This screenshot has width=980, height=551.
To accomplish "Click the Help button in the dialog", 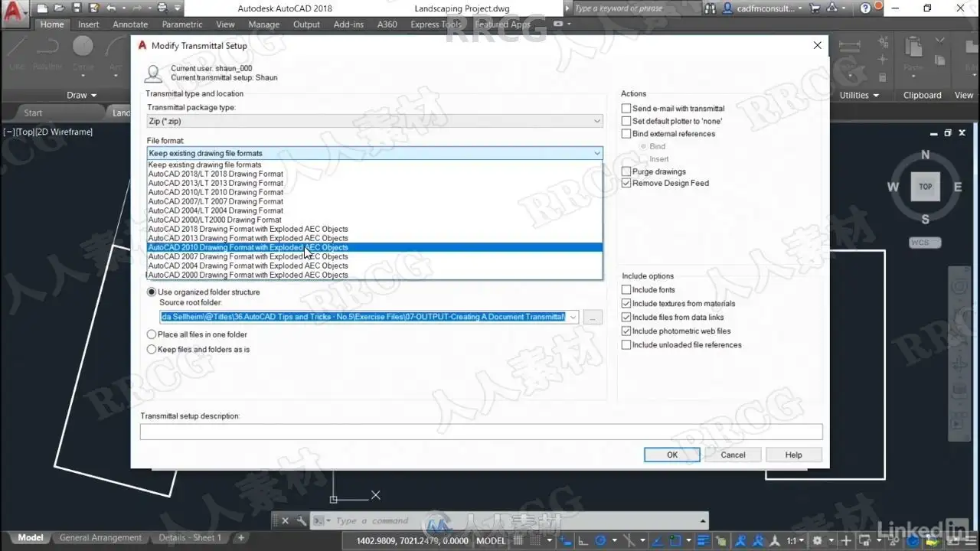I will pyautogui.click(x=793, y=455).
